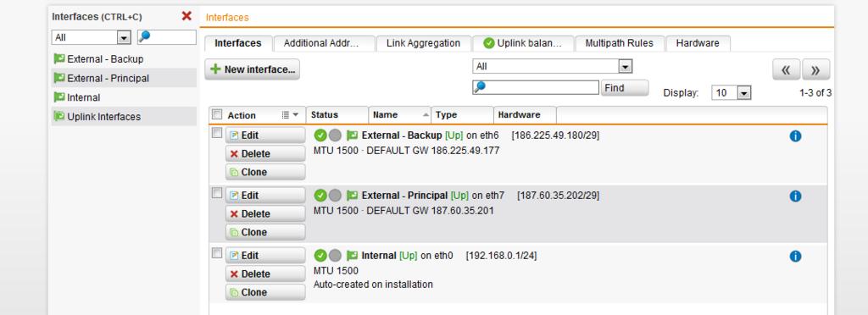Go to the previous page of results
Viewport: 868px width, 315px height.
[x=786, y=69]
